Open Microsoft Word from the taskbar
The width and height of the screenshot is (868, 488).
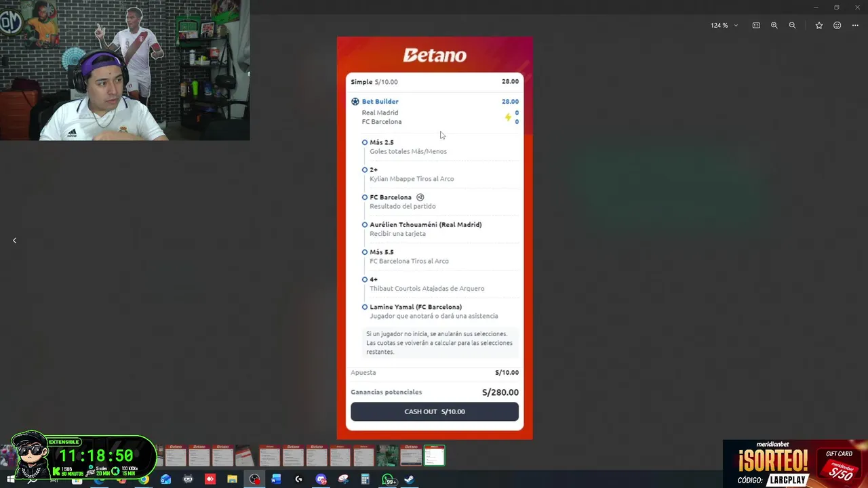tap(276, 479)
